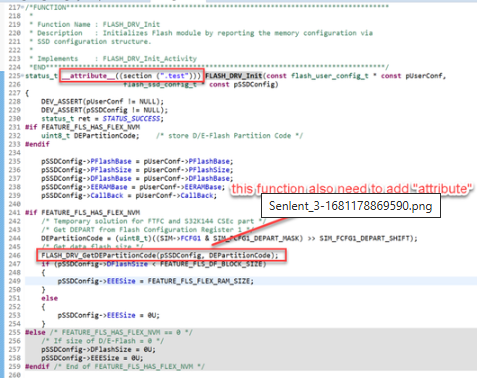Click the status_t return type on line 225
The width and height of the screenshot is (477, 379).
(x=42, y=76)
